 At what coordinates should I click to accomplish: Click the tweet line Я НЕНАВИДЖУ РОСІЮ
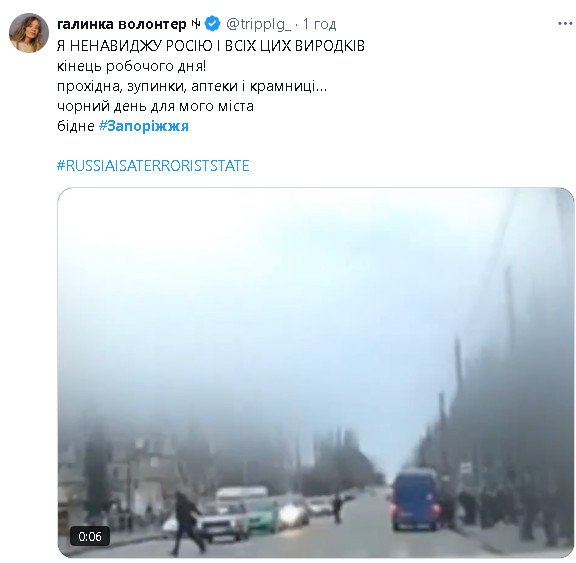[x=211, y=46]
